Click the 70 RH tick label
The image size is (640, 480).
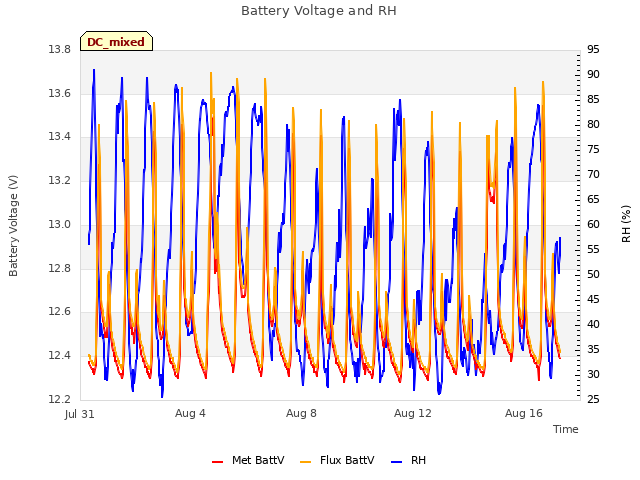tap(593, 174)
